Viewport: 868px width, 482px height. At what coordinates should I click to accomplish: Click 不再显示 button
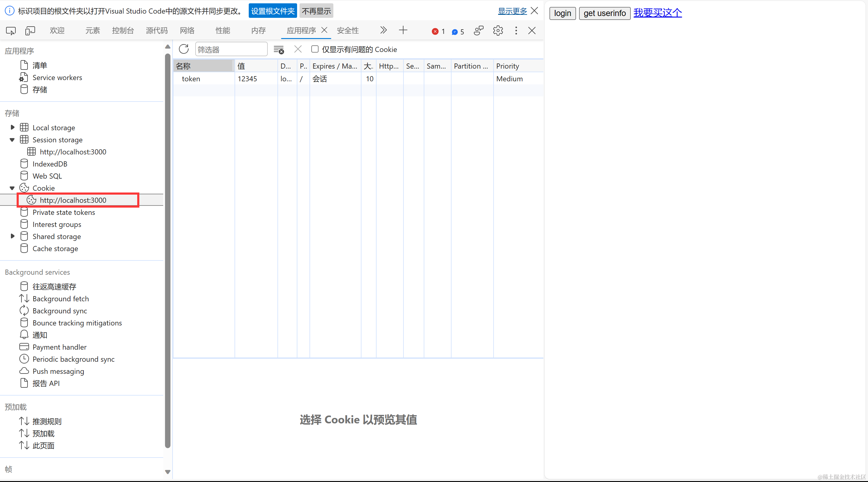pos(316,11)
